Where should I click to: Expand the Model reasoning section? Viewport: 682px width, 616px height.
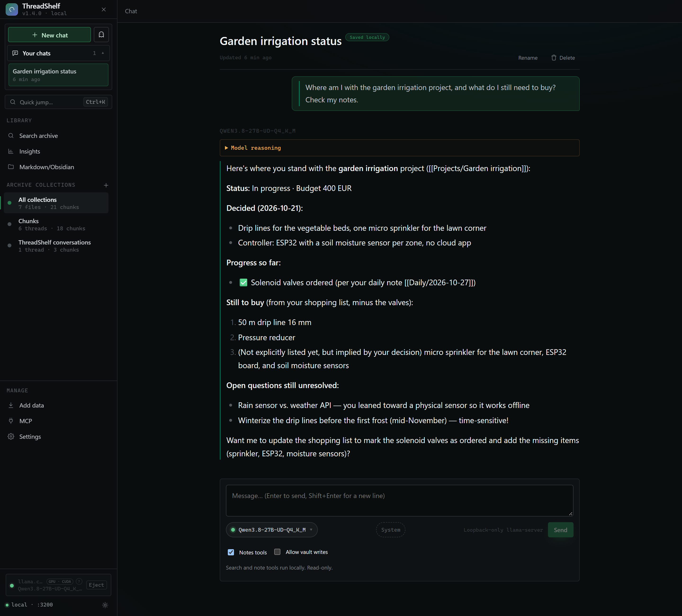[399, 148]
